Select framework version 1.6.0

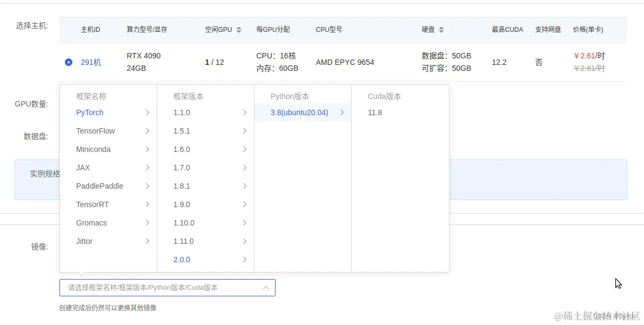pyautogui.click(x=182, y=149)
